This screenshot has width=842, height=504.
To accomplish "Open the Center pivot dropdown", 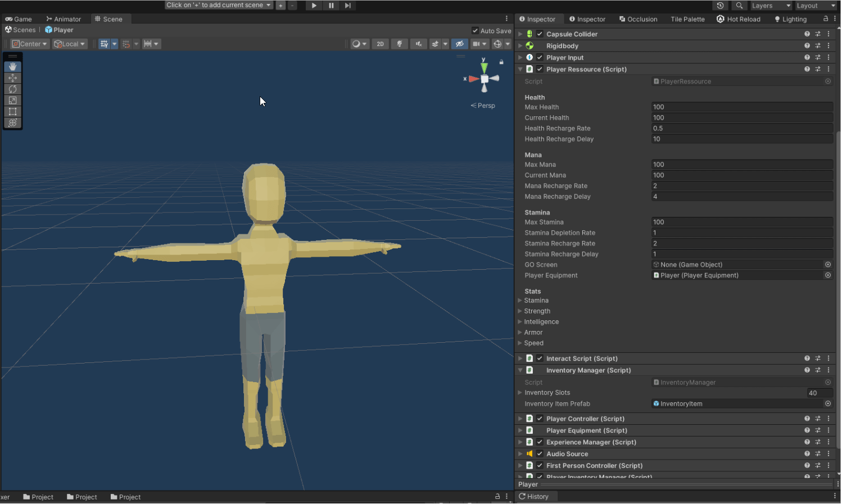I will 30,44.
